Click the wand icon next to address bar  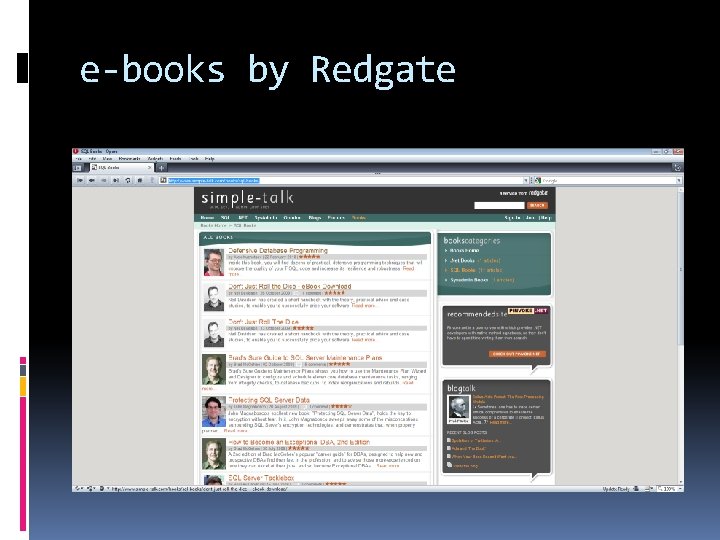[x=152, y=180]
